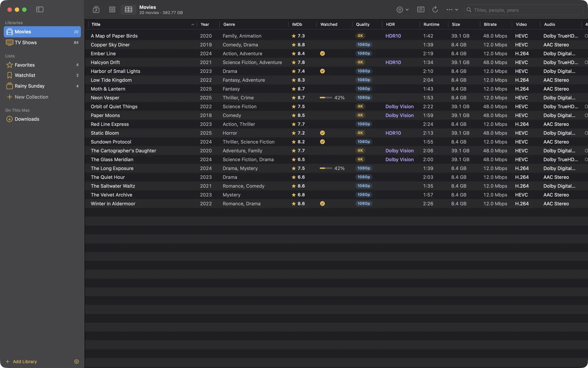The width and height of the screenshot is (588, 368).
Task: Open the Favorites list
Action: coord(42,65)
